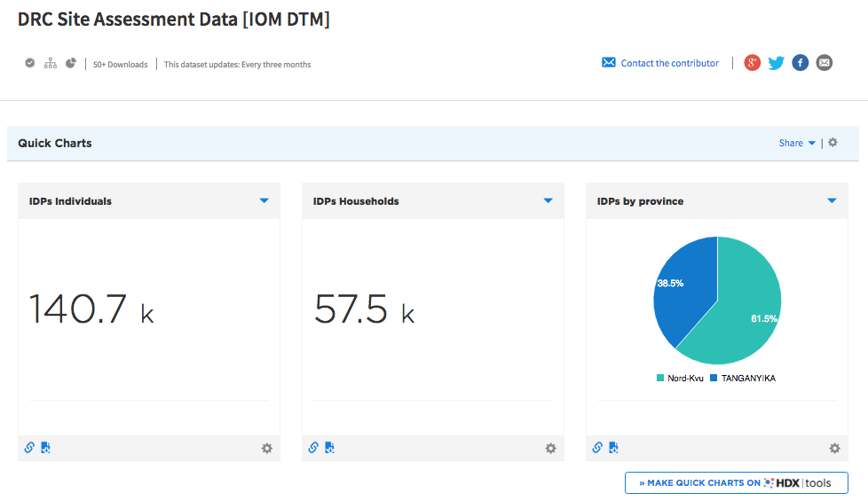Open settings gear for IDPs Individuals chart
The width and height of the screenshot is (868, 501).
266,449
